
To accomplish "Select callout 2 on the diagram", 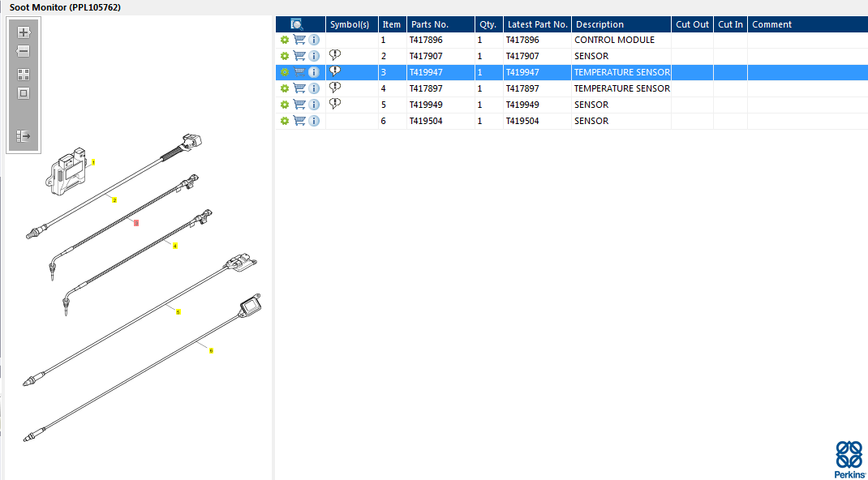I will 114,200.
